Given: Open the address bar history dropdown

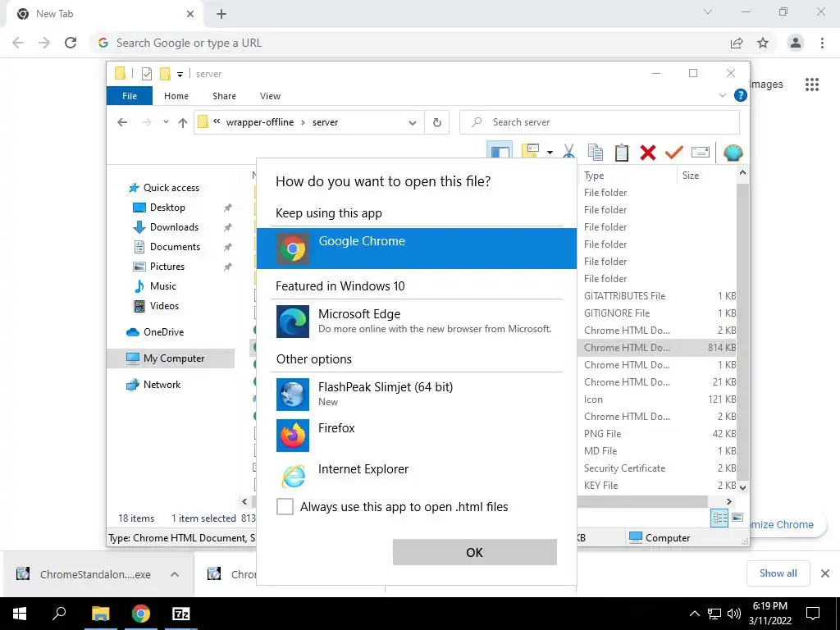Looking at the screenshot, I should (x=412, y=123).
